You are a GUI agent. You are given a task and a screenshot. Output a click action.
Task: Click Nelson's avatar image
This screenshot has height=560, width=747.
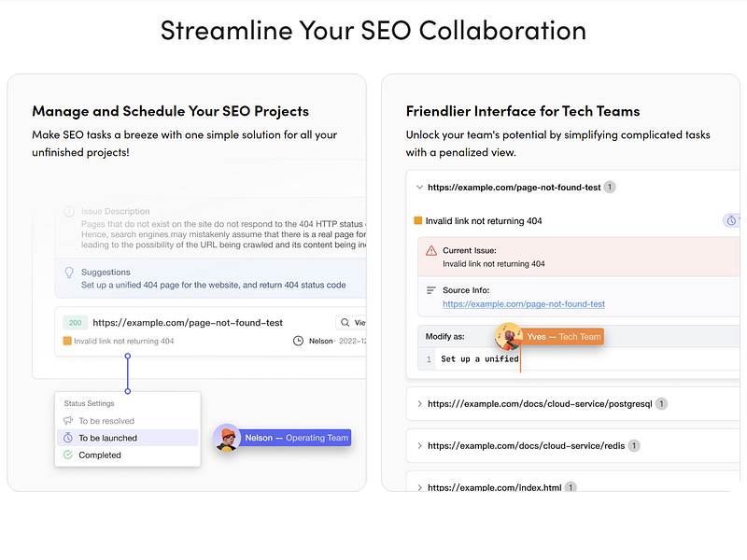[227, 437]
